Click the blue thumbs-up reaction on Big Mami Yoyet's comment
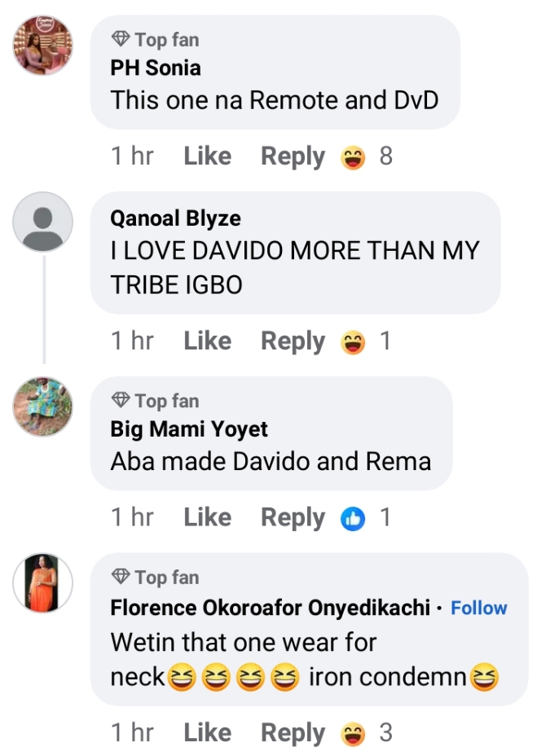Image resolution: width=550 pixels, height=756 pixels. (353, 519)
